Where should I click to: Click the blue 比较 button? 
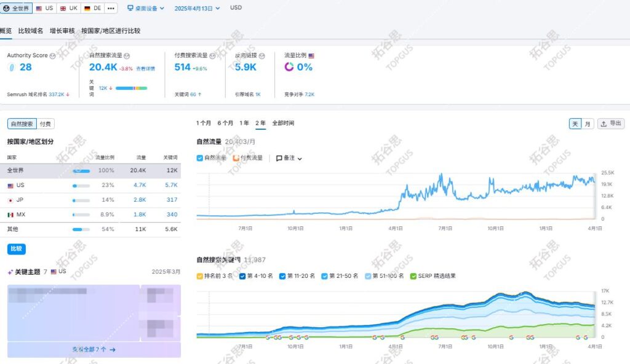(17, 249)
